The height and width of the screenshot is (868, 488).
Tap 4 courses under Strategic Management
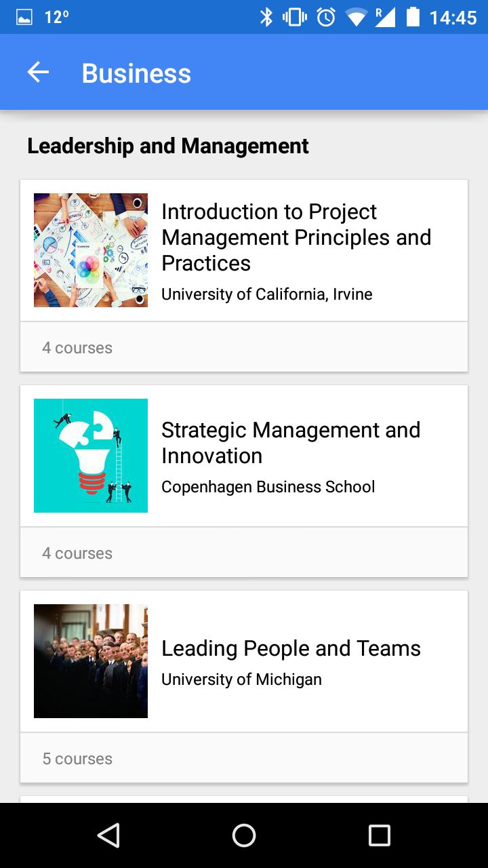[x=77, y=553]
